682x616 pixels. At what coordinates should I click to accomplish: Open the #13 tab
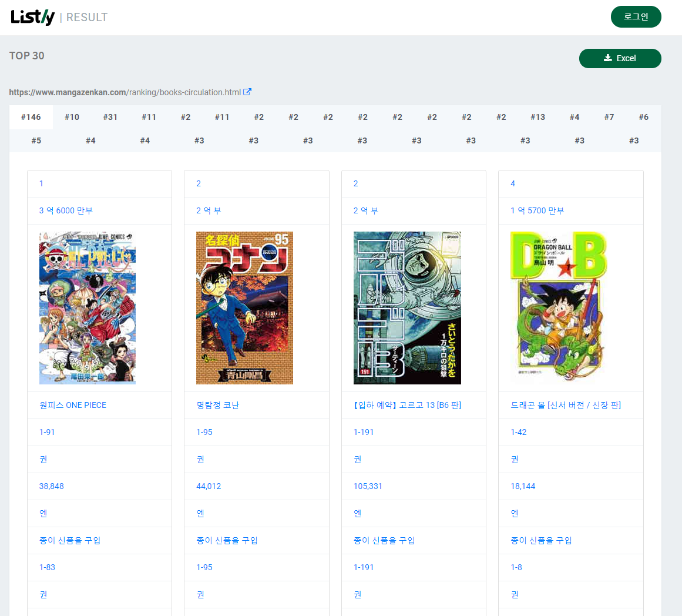(537, 117)
